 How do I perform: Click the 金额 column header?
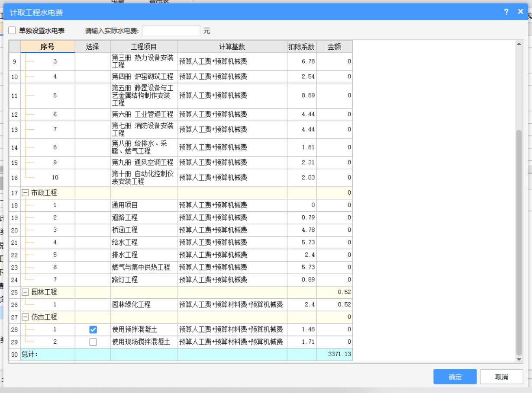(x=334, y=47)
